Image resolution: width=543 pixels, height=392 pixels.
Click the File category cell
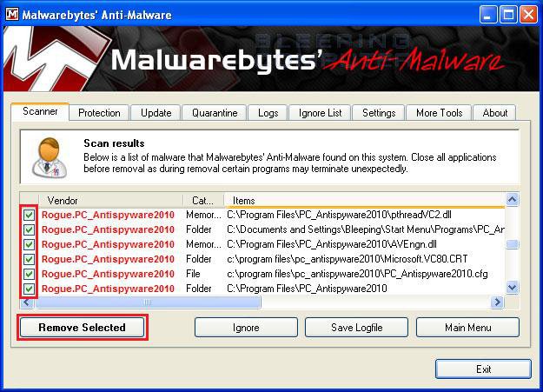tap(193, 274)
